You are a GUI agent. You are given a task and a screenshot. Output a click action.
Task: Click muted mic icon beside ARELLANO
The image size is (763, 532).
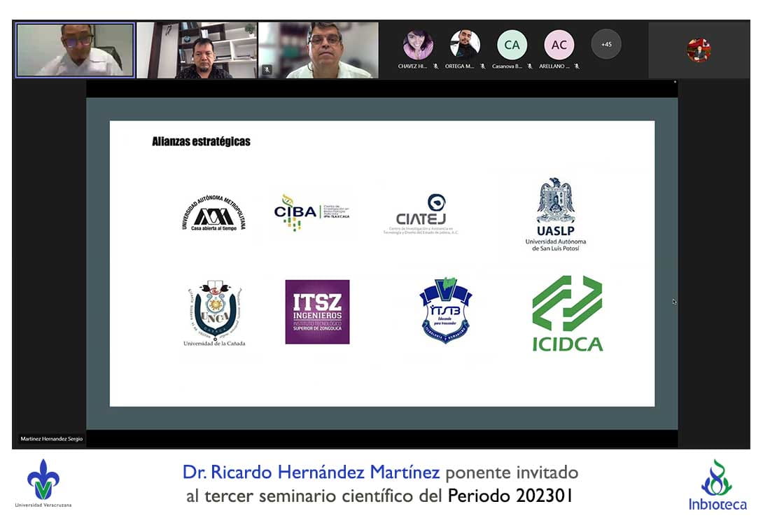click(x=576, y=66)
